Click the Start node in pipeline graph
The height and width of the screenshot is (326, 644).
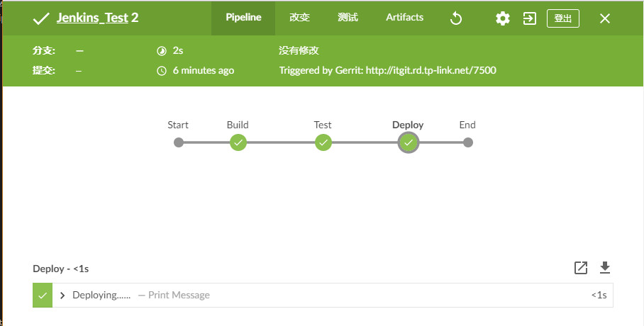point(179,142)
